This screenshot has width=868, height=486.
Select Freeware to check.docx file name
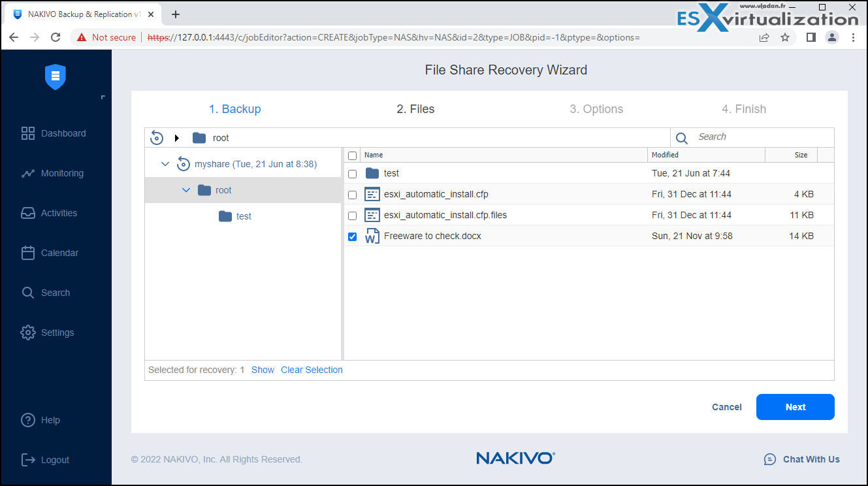(x=432, y=236)
